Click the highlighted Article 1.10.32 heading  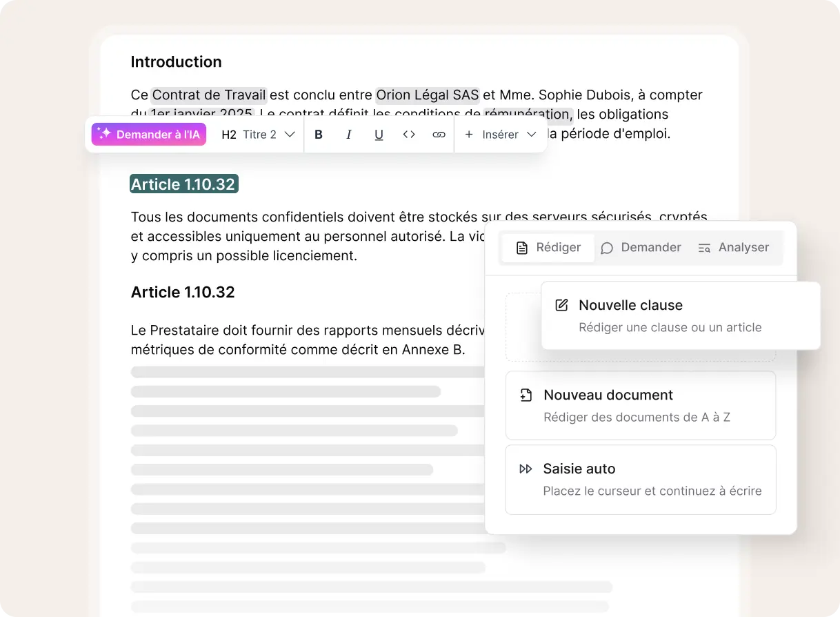[183, 184]
